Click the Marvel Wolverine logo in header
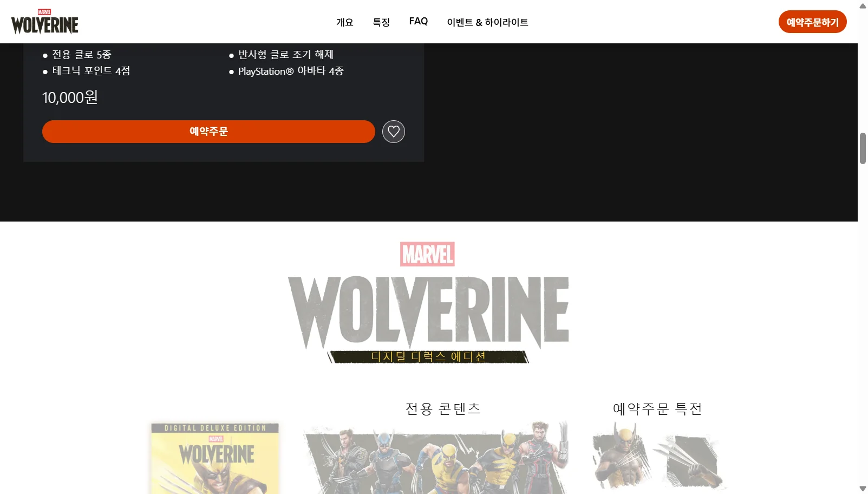This screenshot has height=494, width=868. point(45,22)
